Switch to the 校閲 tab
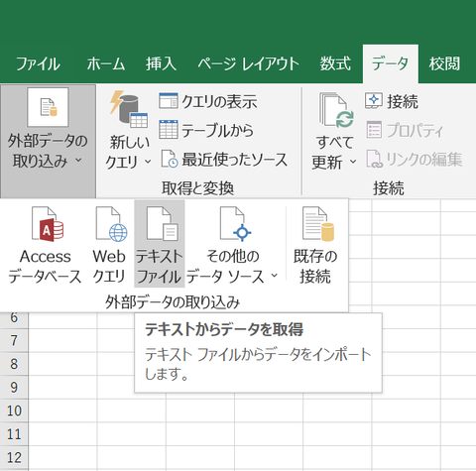The height and width of the screenshot is (471, 476). [444, 63]
